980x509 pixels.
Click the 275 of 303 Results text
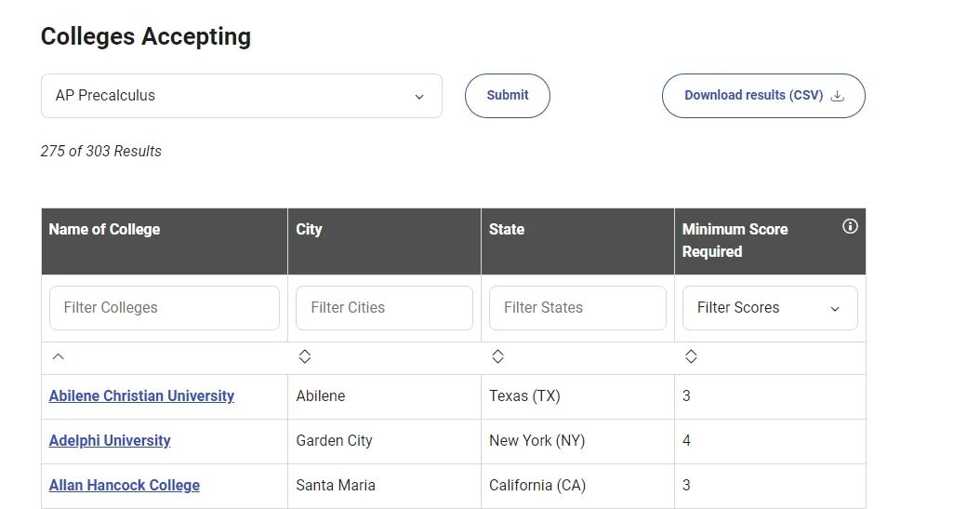point(101,152)
